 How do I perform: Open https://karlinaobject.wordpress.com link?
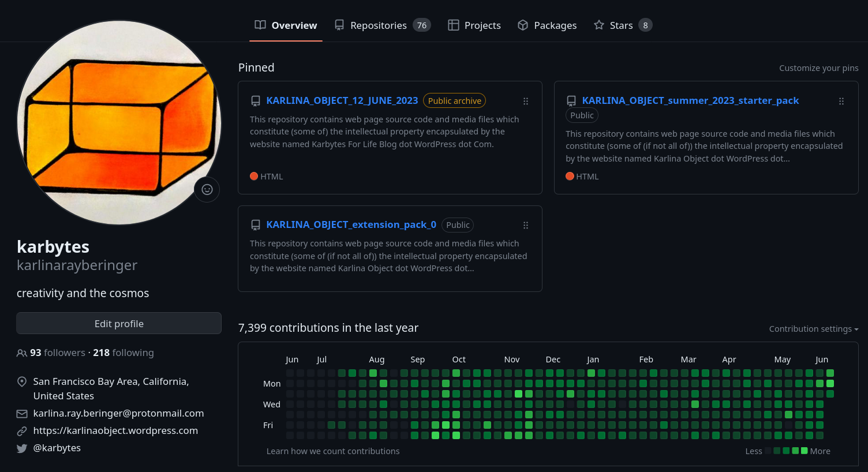point(115,430)
